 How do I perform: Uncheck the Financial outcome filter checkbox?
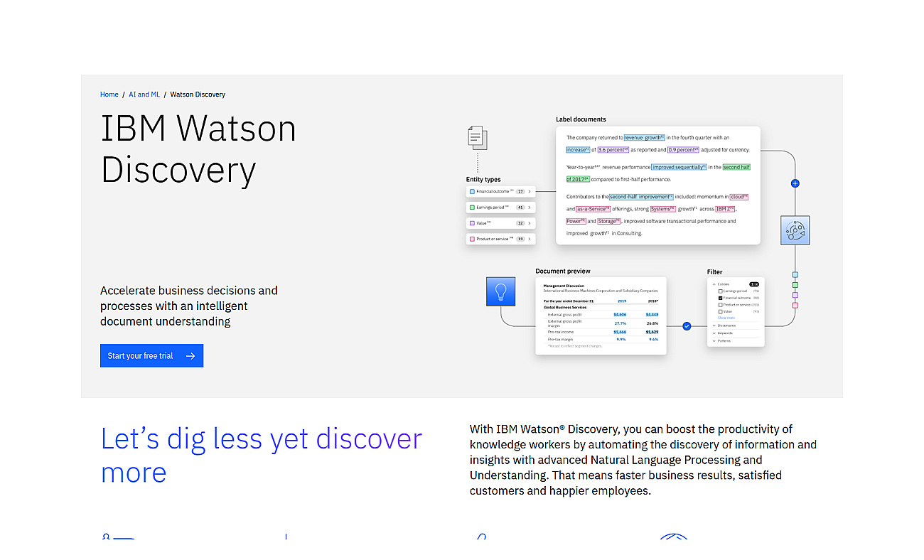coord(721,298)
